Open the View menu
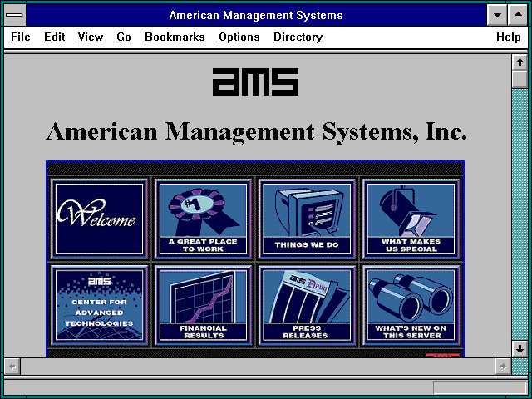Image resolution: width=532 pixels, height=399 pixels. click(x=91, y=37)
